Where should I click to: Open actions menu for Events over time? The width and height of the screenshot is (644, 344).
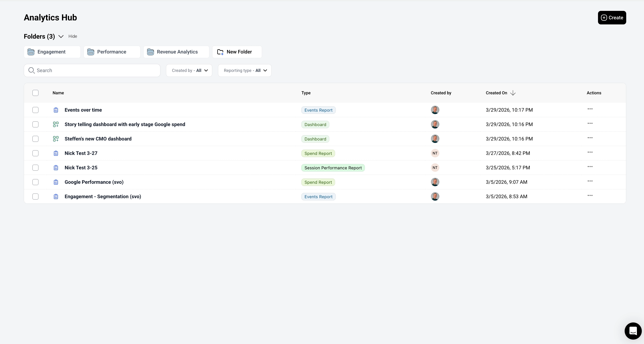[590, 109]
